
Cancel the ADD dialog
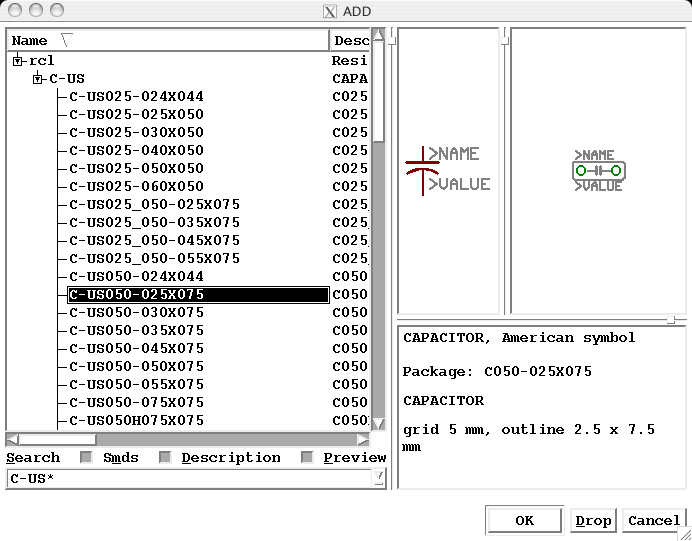pos(654,521)
